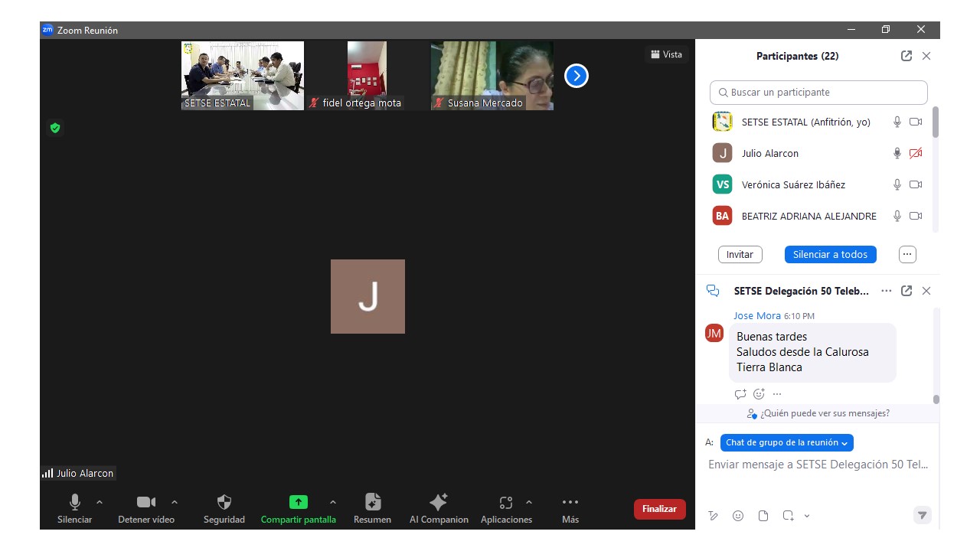This screenshot has width=980, height=551.
Task: Pop out the Participantes panel
Action: [906, 56]
